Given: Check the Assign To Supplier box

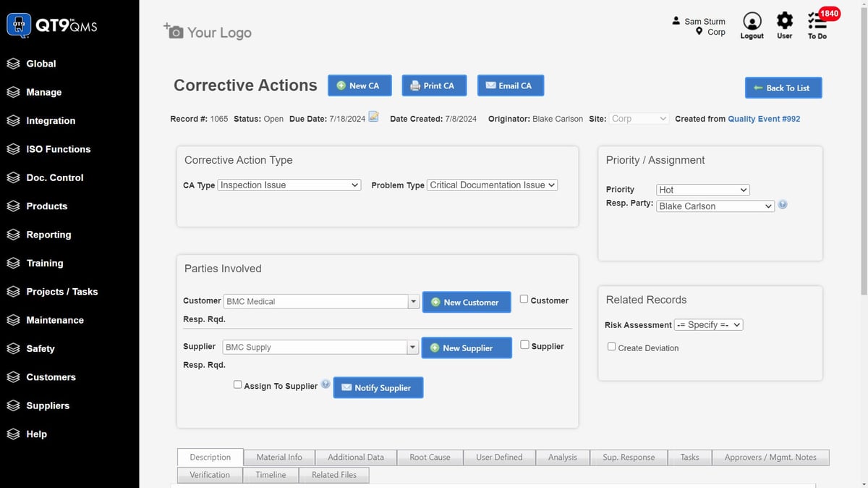Looking at the screenshot, I should pos(237,385).
